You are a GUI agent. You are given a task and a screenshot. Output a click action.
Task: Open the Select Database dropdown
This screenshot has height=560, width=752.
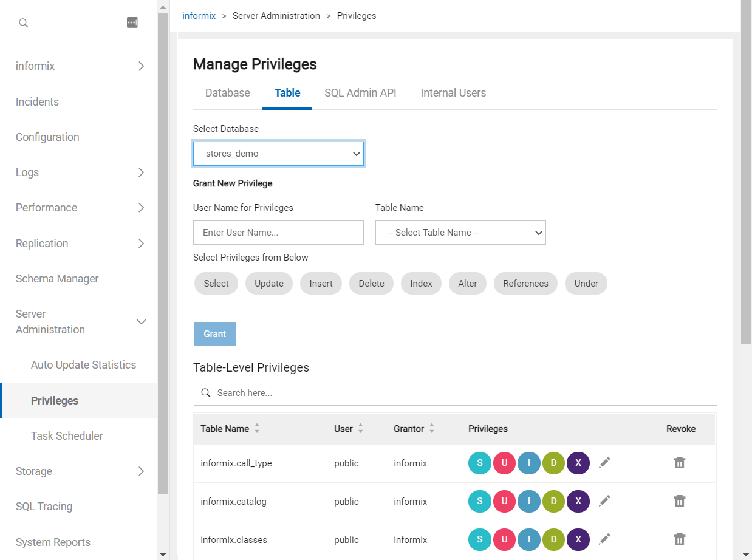[x=278, y=154]
